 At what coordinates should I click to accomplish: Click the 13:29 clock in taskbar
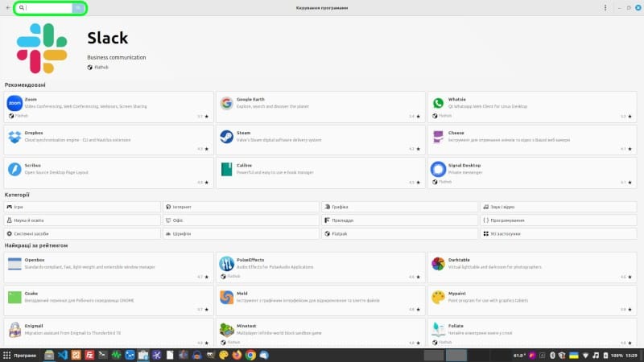[632, 356]
